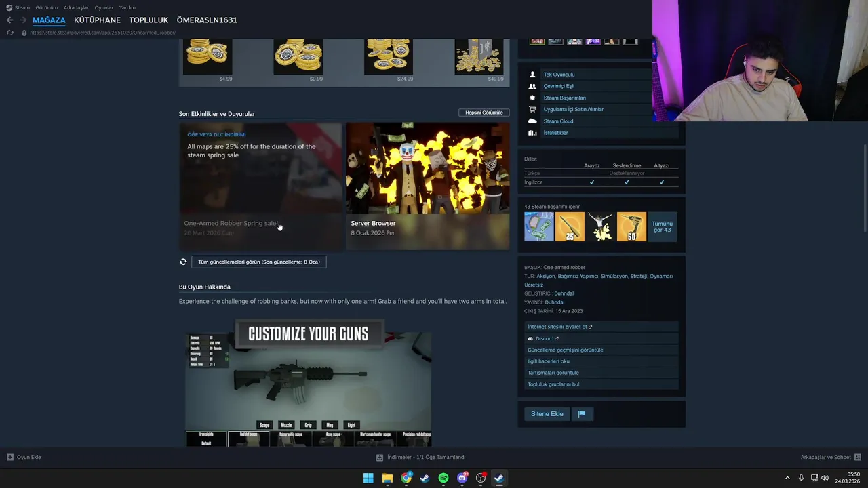Image resolution: width=868 pixels, height=488 pixels.
Task: Open Chrome from the taskbar
Action: 406,478
